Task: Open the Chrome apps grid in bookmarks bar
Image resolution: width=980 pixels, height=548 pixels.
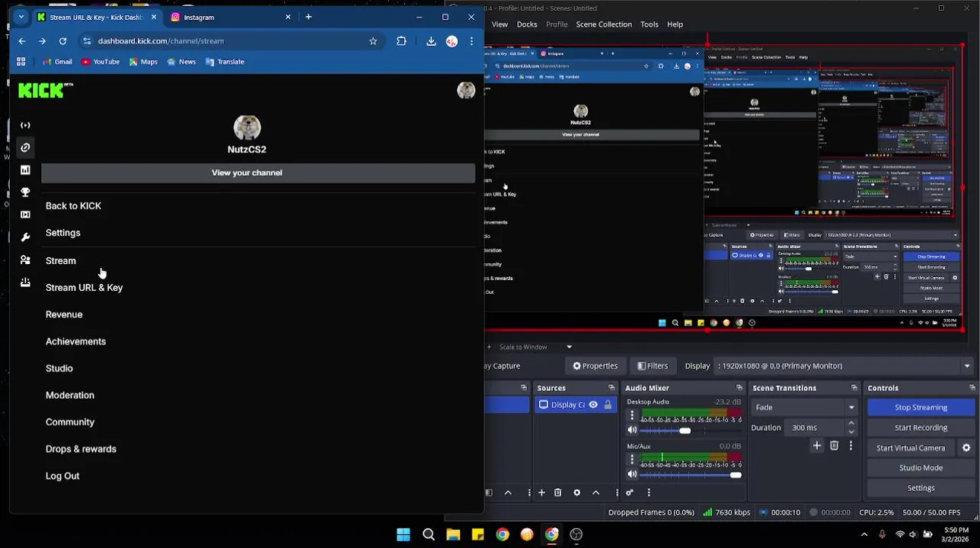Action: (x=21, y=62)
